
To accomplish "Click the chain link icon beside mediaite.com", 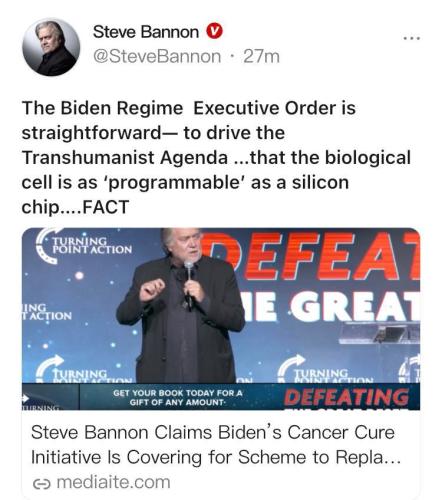I will [x=42, y=483].
